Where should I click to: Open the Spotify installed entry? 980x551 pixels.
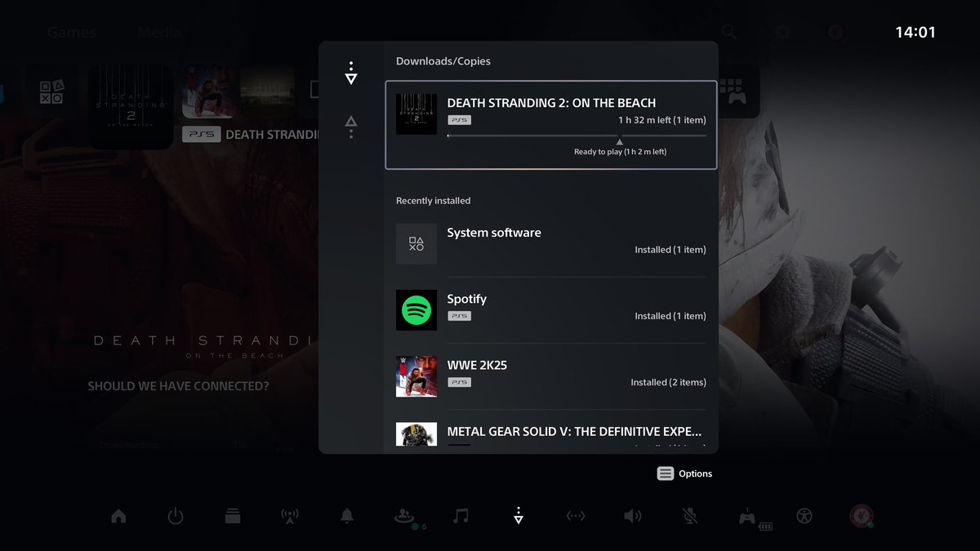pyautogui.click(x=551, y=310)
